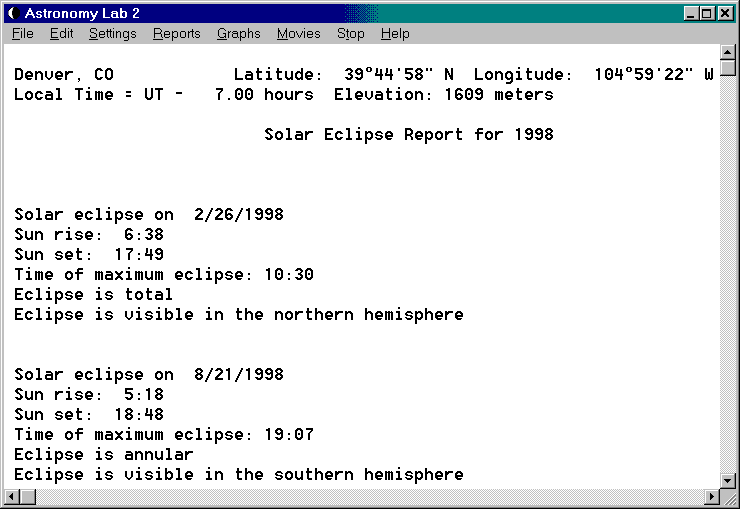Open the Help menu
Screen dimensions: 740x509
click(x=395, y=33)
